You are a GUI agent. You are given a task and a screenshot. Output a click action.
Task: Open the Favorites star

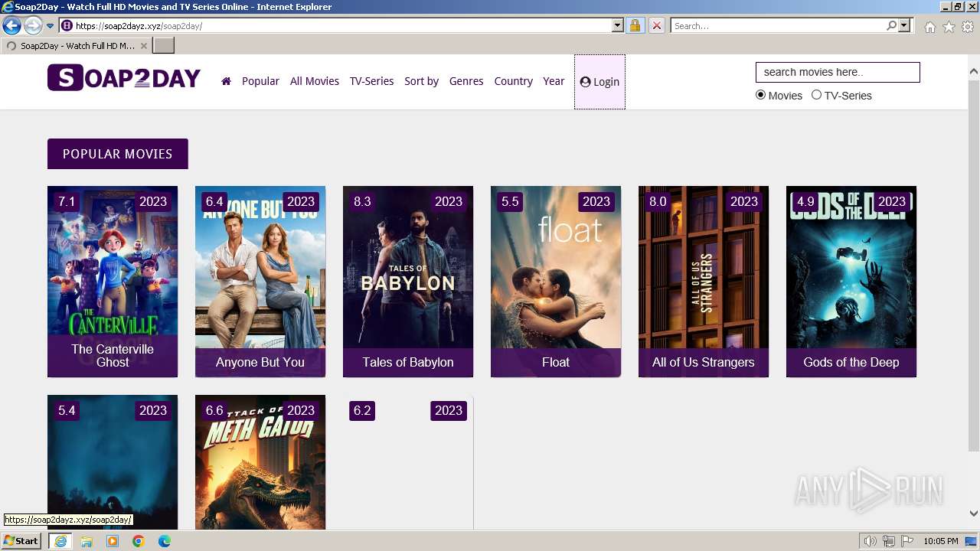click(x=949, y=27)
